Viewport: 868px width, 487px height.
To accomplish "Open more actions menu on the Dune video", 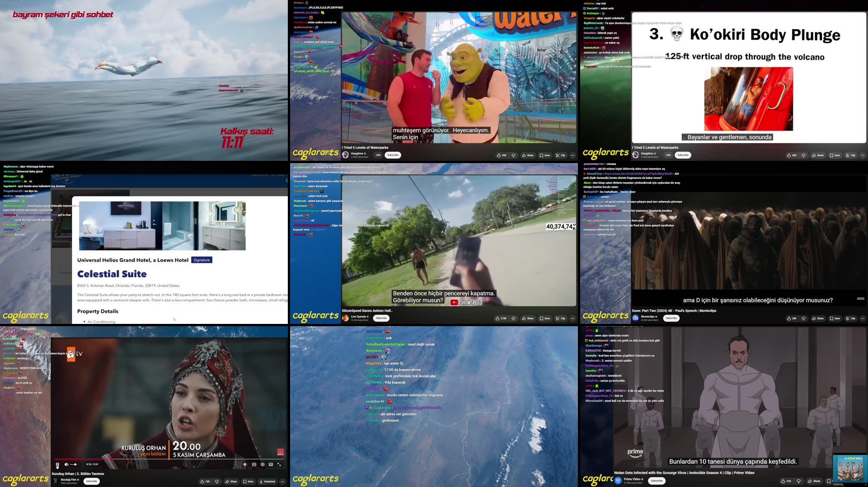I will pyautogui.click(x=863, y=318).
